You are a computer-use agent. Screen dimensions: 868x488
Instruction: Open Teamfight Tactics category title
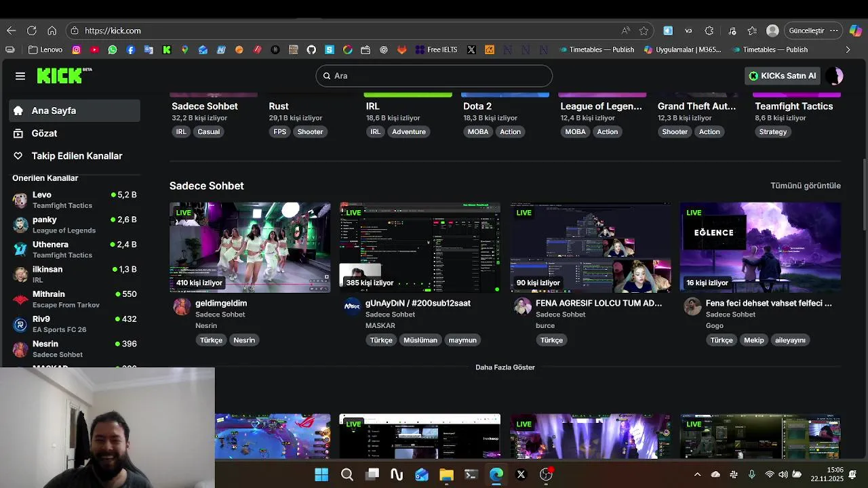[x=793, y=106]
